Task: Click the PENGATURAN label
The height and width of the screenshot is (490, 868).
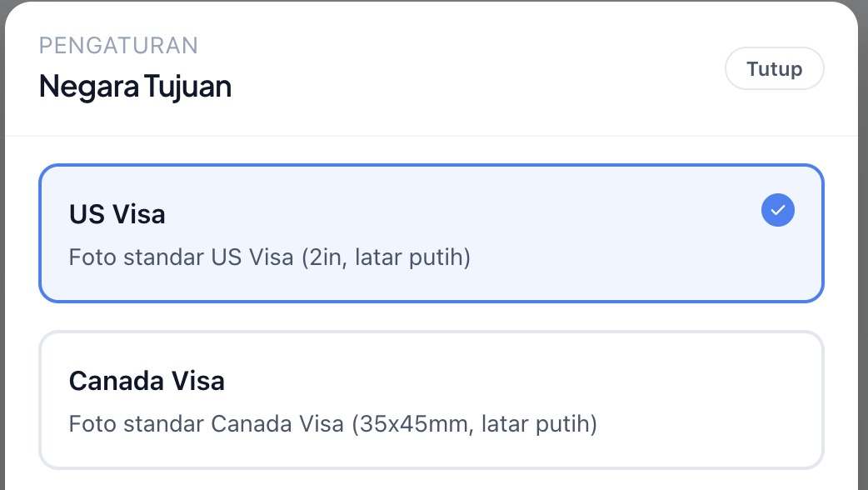Action: 117,45
